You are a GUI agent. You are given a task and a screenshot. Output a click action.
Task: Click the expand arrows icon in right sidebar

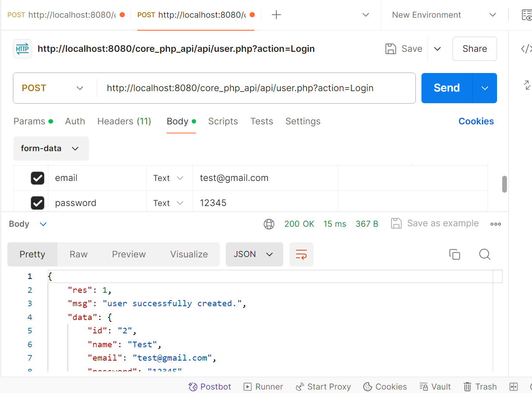(527, 85)
